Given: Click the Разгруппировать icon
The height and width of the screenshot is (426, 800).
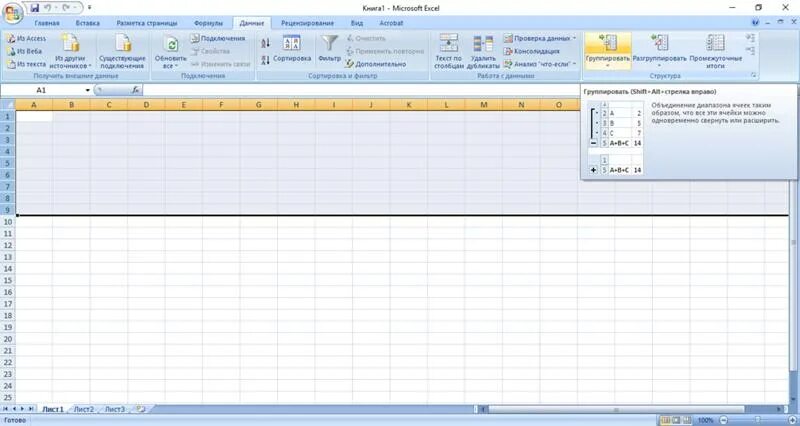Looking at the screenshot, I should click(660, 43).
